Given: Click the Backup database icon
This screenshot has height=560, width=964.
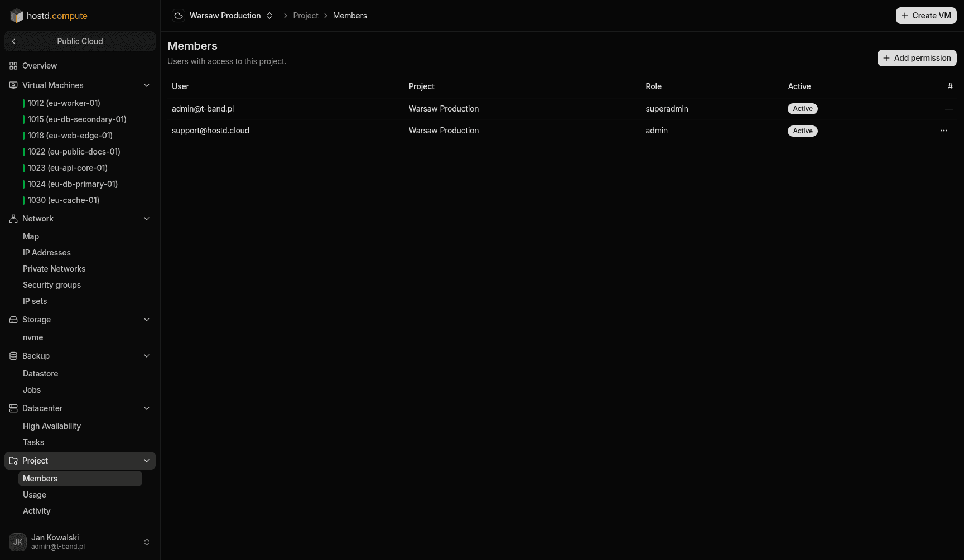Looking at the screenshot, I should [x=13, y=356].
